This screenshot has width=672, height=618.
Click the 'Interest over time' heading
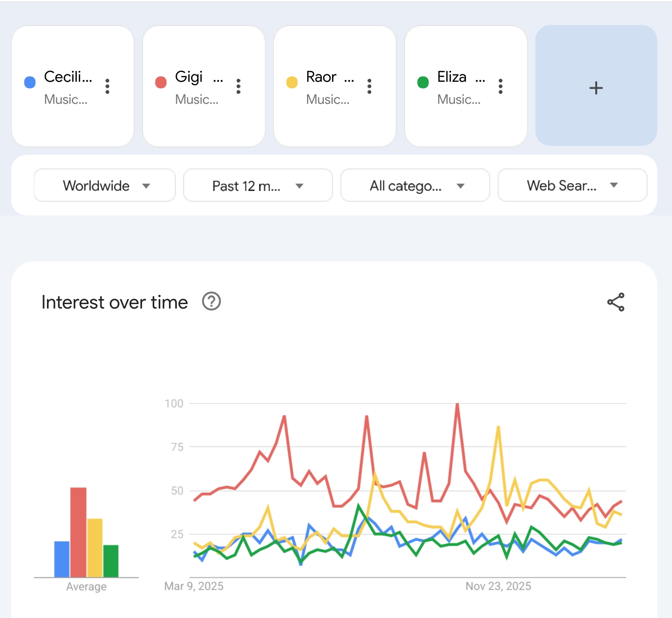[x=115, y=302]
